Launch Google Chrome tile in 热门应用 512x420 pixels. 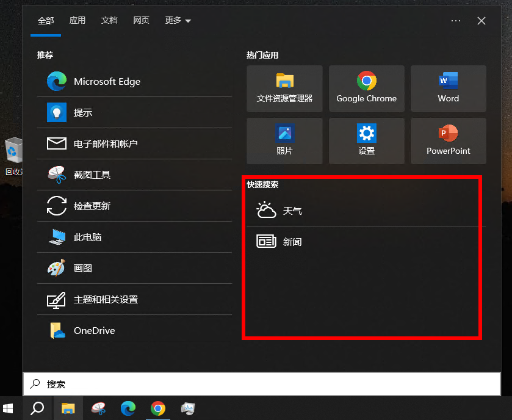point(366,89)
